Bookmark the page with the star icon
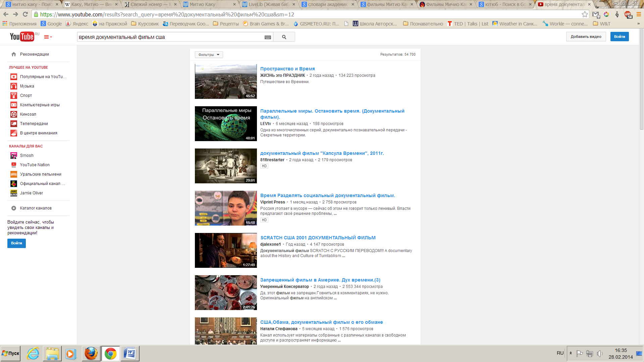Screen dimensions: 644x362 click(x=585, y=14)
